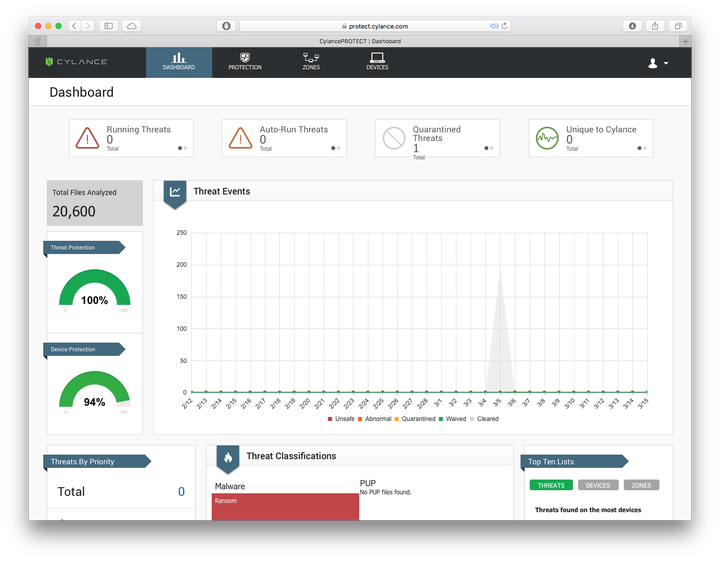The image size is (720, 561).
Task: Click the Unique to Cylance waveform icon
Action: pos(547,138)
